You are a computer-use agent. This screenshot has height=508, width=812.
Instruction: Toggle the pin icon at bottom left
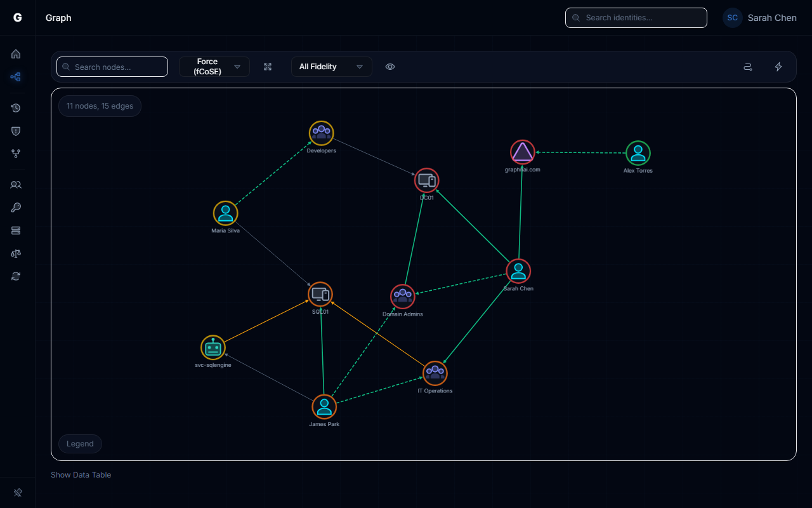(17, 492)
